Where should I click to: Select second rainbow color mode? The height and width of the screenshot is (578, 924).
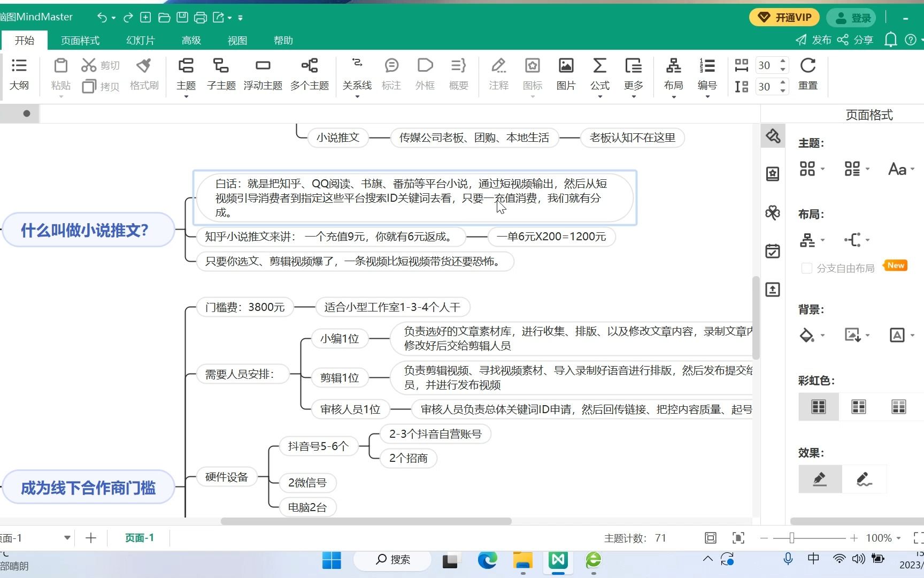coord(859,407)
